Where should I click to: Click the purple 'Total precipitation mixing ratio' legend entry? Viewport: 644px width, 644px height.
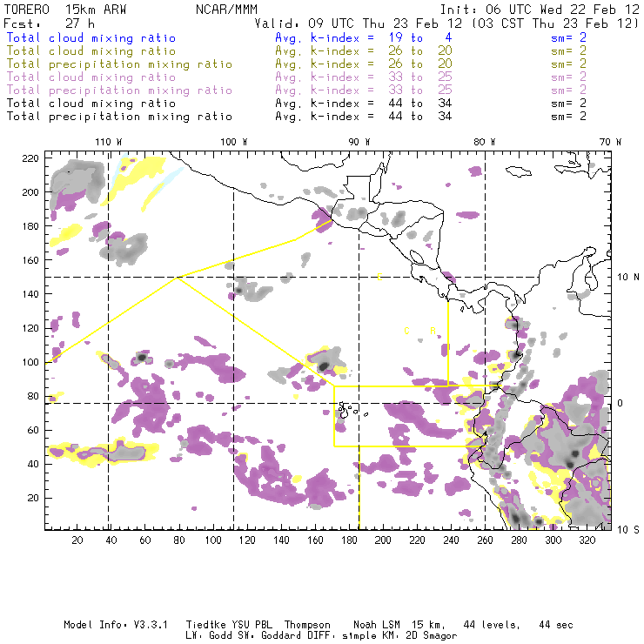119,91
